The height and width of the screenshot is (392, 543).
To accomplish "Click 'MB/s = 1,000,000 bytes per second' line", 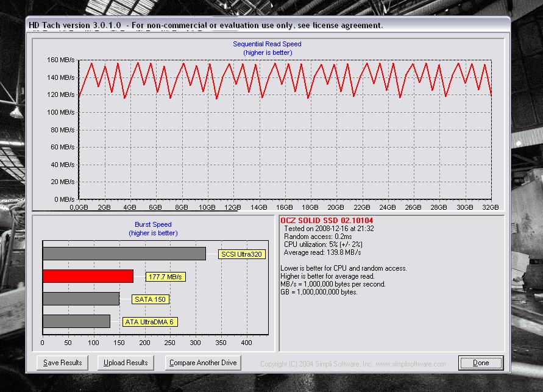I will [x=333, y=284].
